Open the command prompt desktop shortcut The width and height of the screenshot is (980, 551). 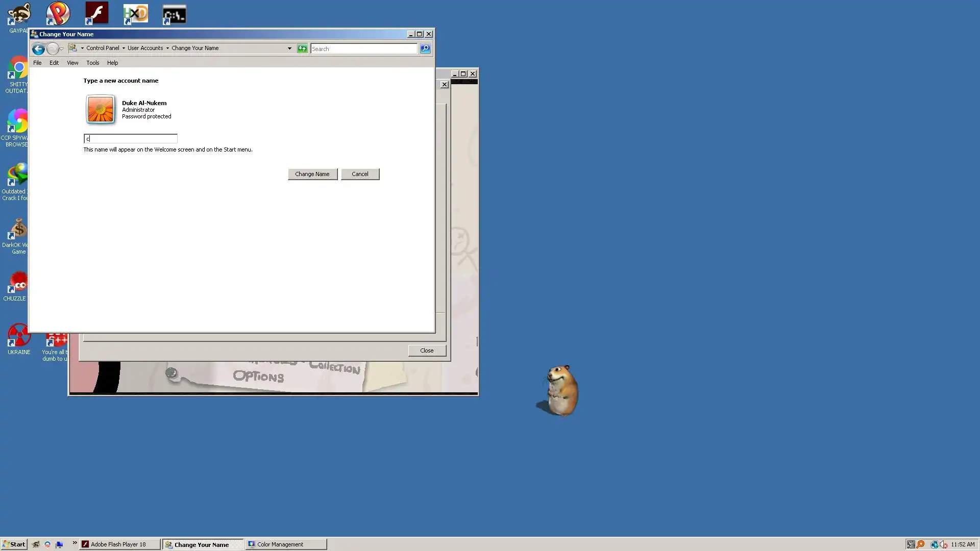click(175, 15)
